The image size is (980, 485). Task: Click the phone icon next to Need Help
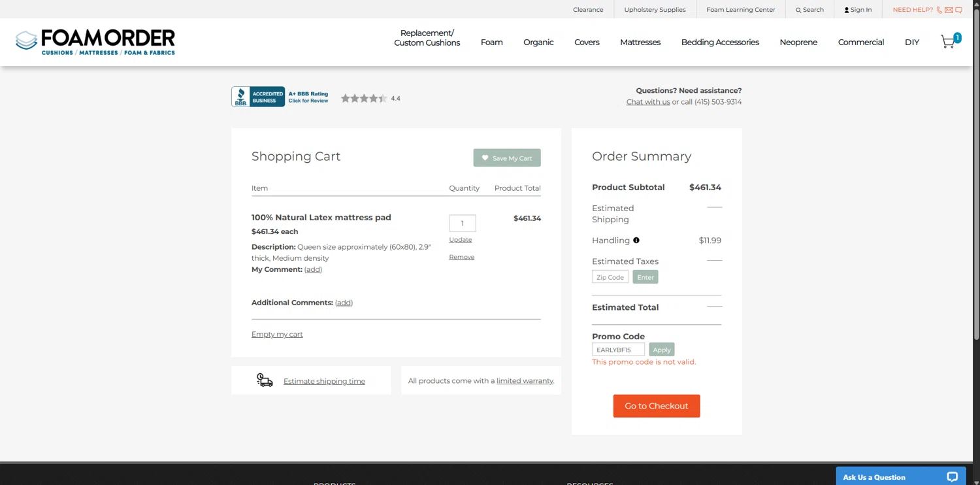(939, 10)
